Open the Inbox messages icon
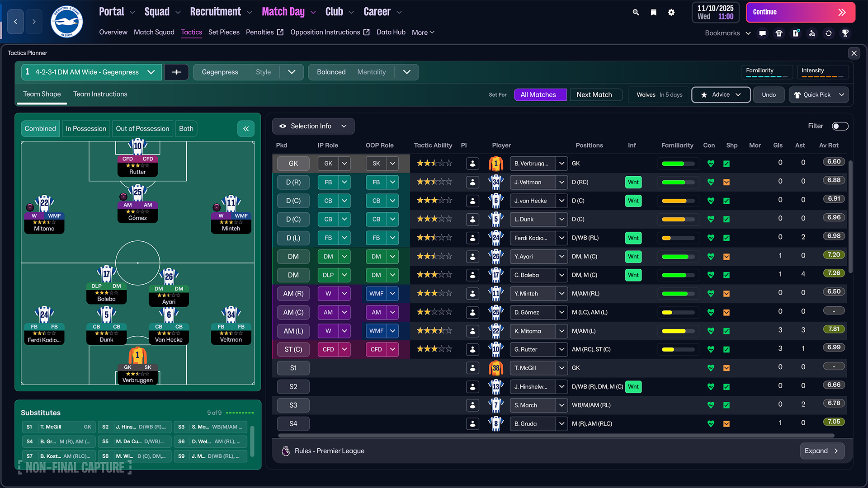Viewport: 868px width, 488px height. point(762,33)
